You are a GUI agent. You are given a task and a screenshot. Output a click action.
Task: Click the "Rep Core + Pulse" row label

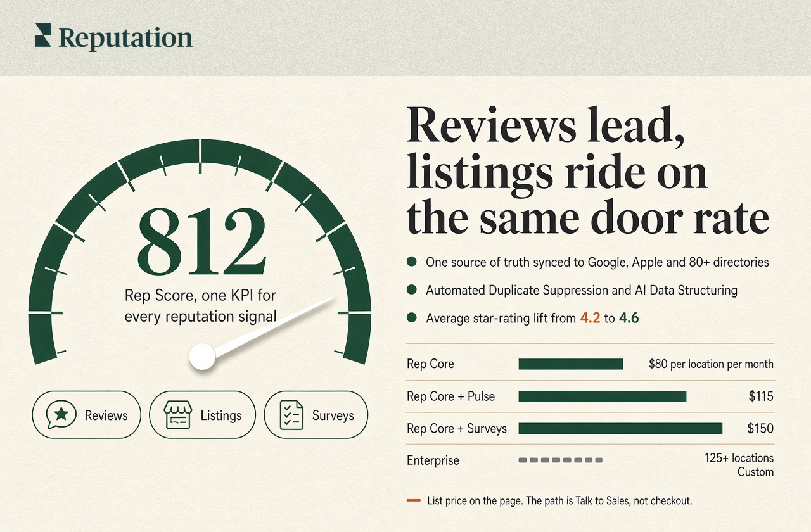tap(450, 396)
